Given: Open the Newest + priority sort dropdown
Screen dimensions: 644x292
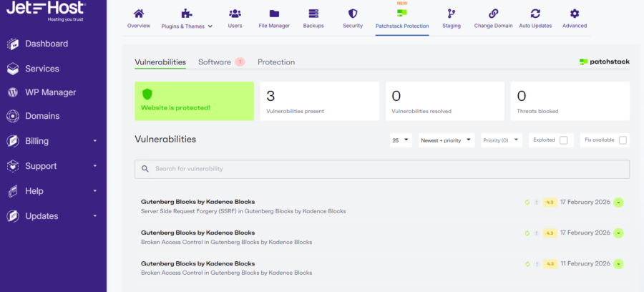Looking at the screenshot, I should [447, 140].
